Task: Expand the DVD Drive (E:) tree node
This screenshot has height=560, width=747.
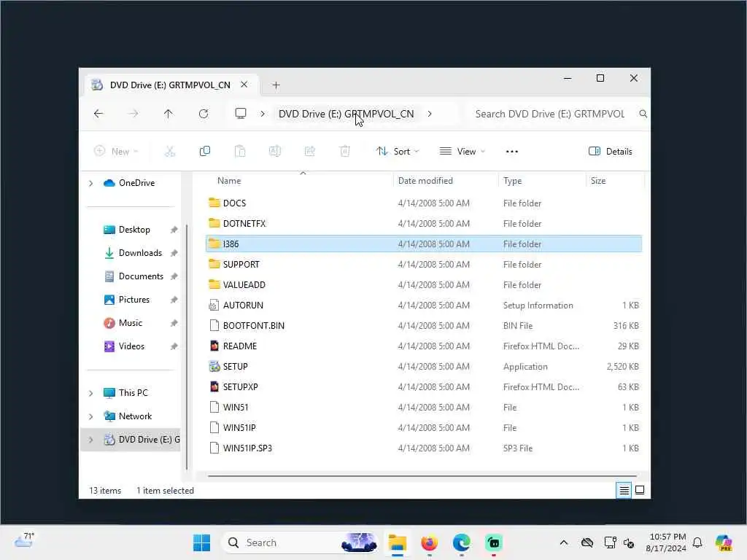Action: pyautogui.click(x=90, y=440)
